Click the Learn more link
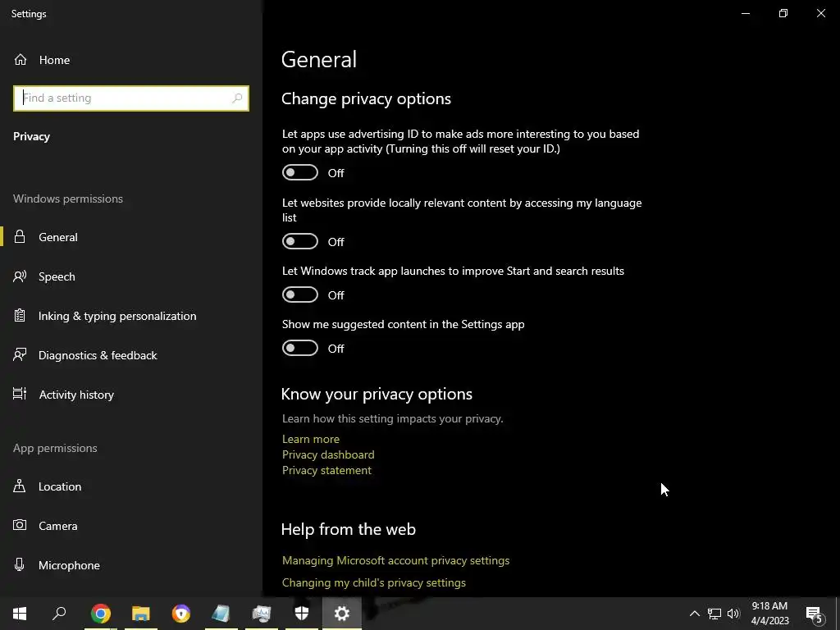The height and width of the screenshot is (630, 840). click(311, 439)
